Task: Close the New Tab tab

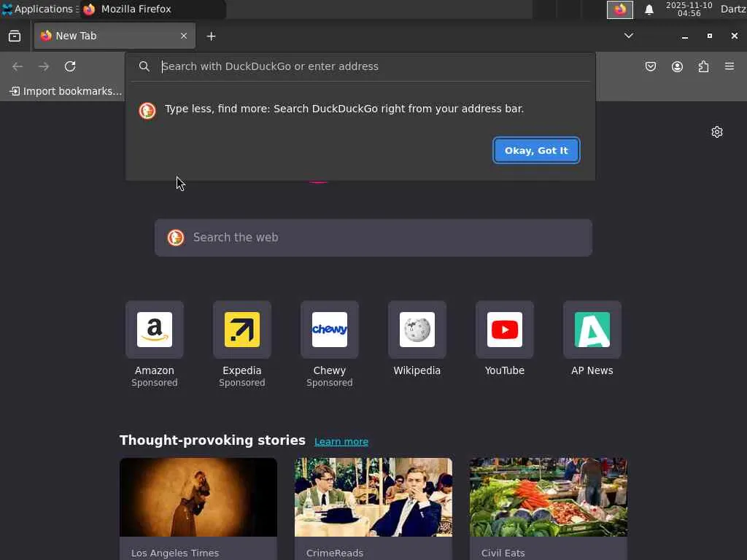Action: (183, 36)
